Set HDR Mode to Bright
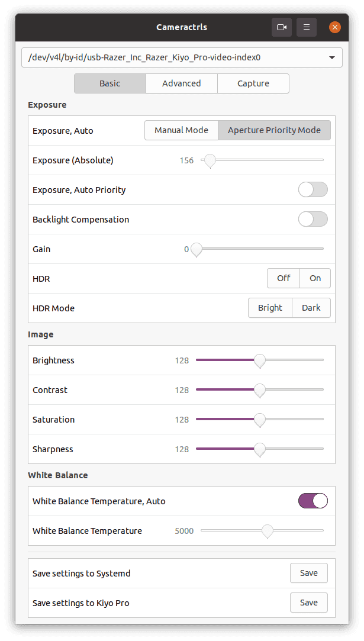Viewport: 364px width, 641px height. click(270, 308)
